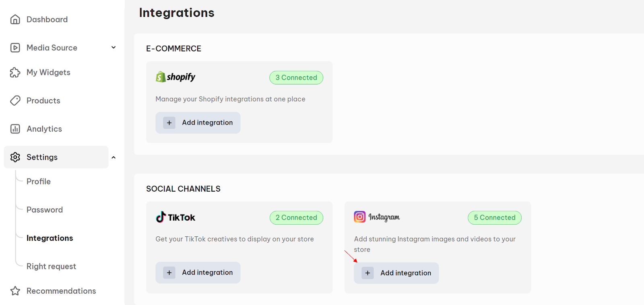Click the E-COMMERCE section title
644x305 pixels.
coord(173,49)
